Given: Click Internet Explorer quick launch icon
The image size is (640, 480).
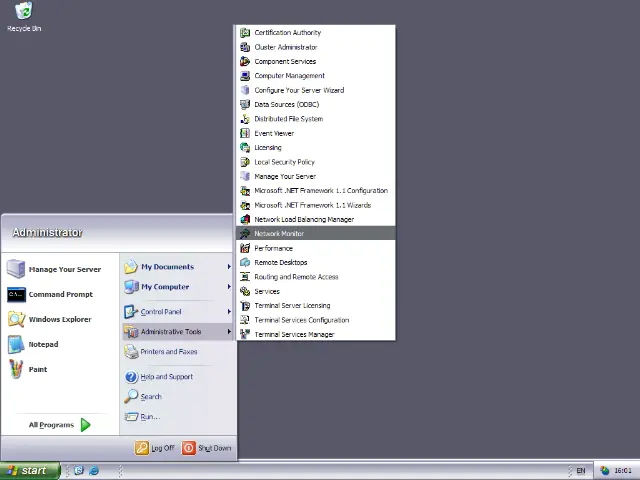Looking at the screenshot, I should (x=94, y=471).
